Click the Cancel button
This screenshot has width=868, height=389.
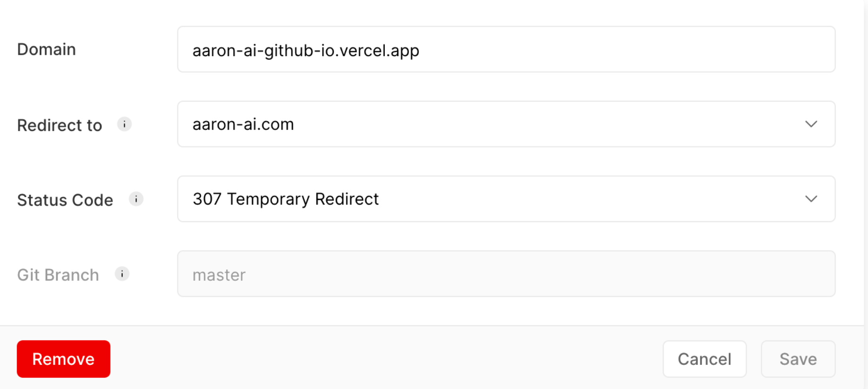[704, 359]
